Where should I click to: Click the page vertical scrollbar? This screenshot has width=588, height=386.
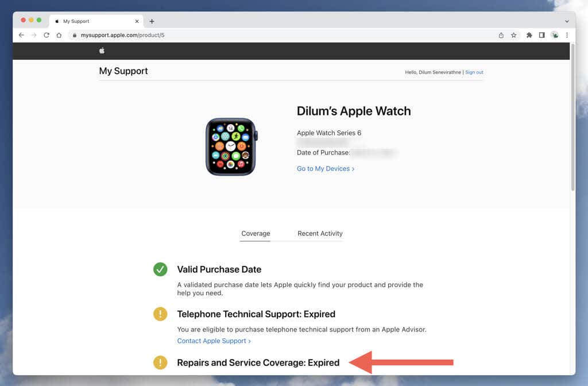pyautogui.click(x=572, y=117)
